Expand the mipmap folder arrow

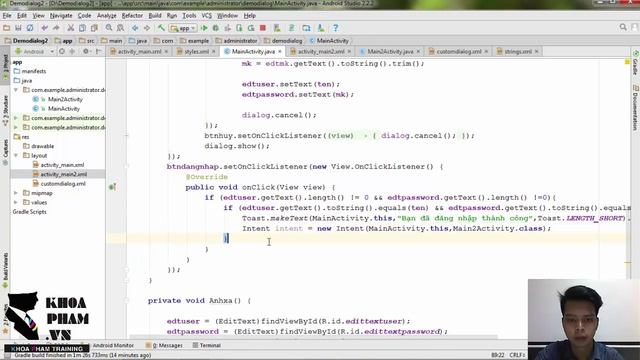[x=16, y=193]
